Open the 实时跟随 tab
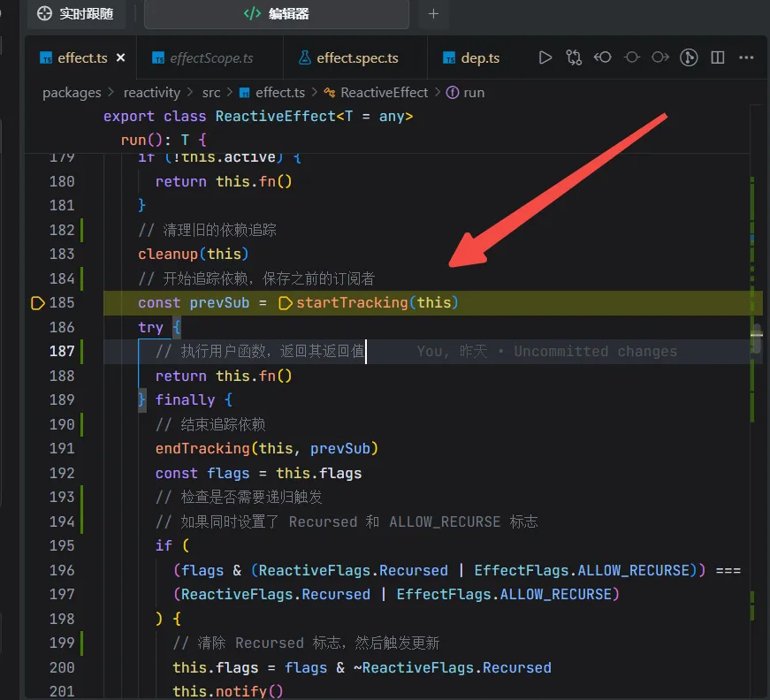The height and width of the screenshot is (700, 770). (76, 14)
